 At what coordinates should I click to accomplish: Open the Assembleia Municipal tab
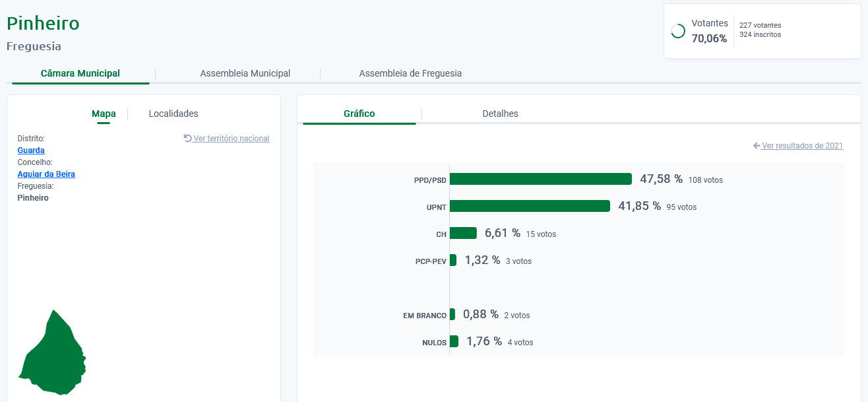(245, 73)
